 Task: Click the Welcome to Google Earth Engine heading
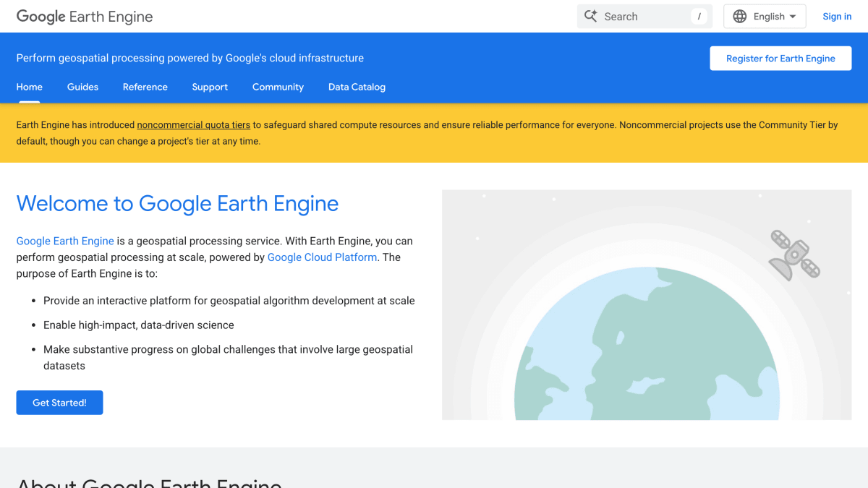coord(177,204)
